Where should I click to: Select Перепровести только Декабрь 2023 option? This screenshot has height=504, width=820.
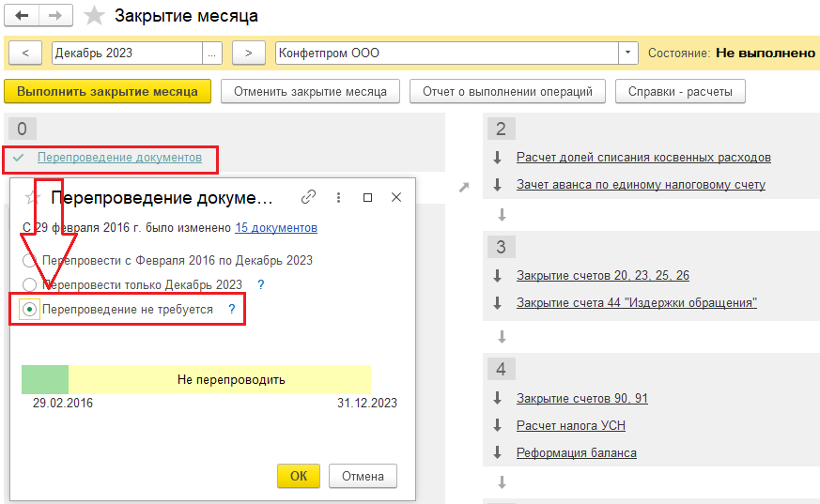[x=30, y=284]
